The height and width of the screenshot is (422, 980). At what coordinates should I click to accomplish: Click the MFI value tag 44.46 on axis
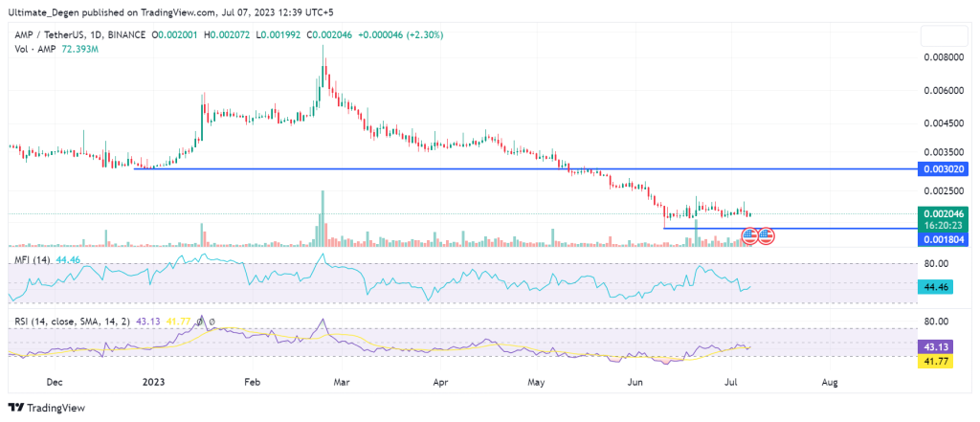pos(935,287)
